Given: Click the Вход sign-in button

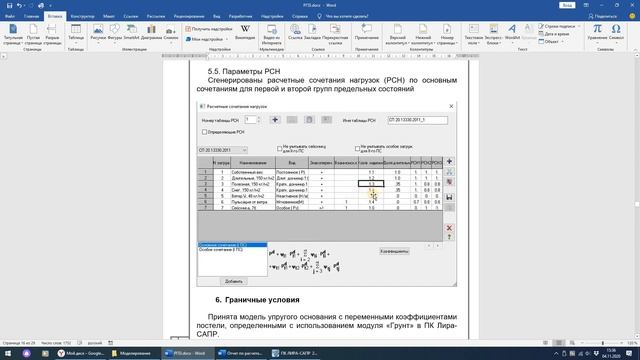Looking at the screenshot, I should pyautogui.click(x=567, y=5).
